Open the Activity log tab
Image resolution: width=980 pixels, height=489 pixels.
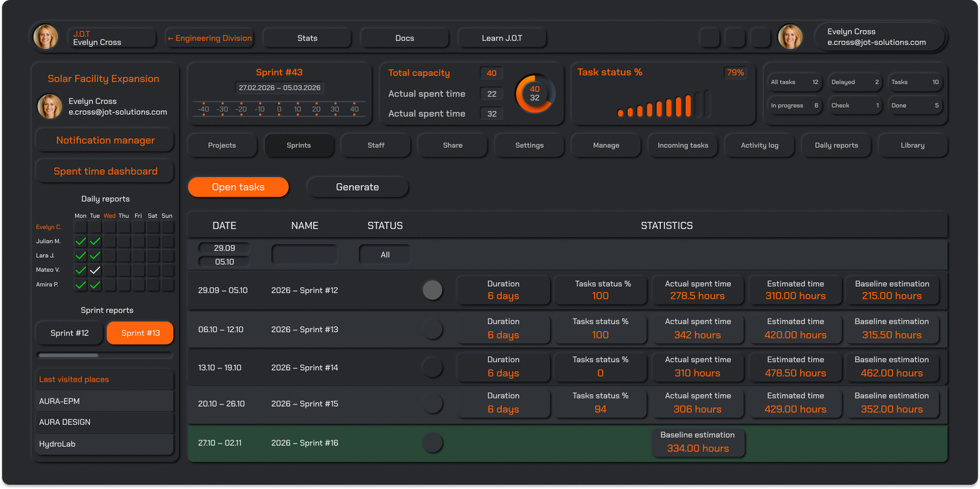click(x=759, y=145)
